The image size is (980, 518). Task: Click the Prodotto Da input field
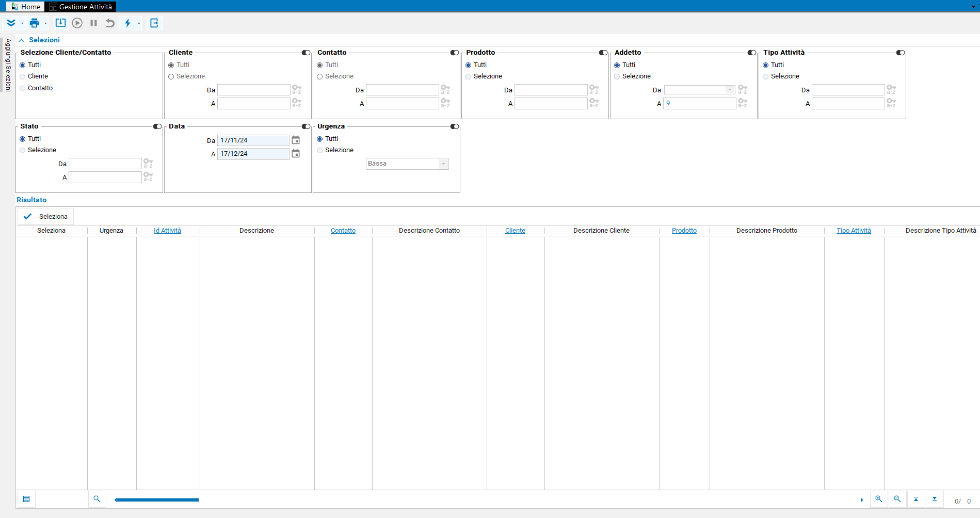click(551, 90)
